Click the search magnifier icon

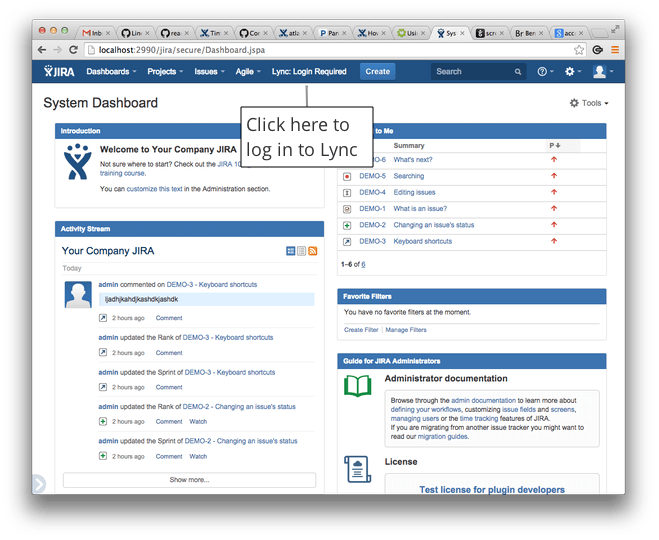tap(518, 72)
